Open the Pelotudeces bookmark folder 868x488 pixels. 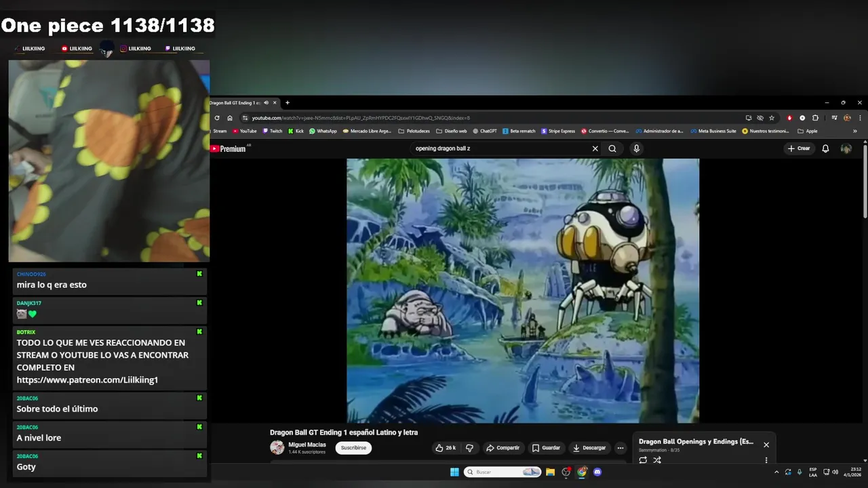414,131
